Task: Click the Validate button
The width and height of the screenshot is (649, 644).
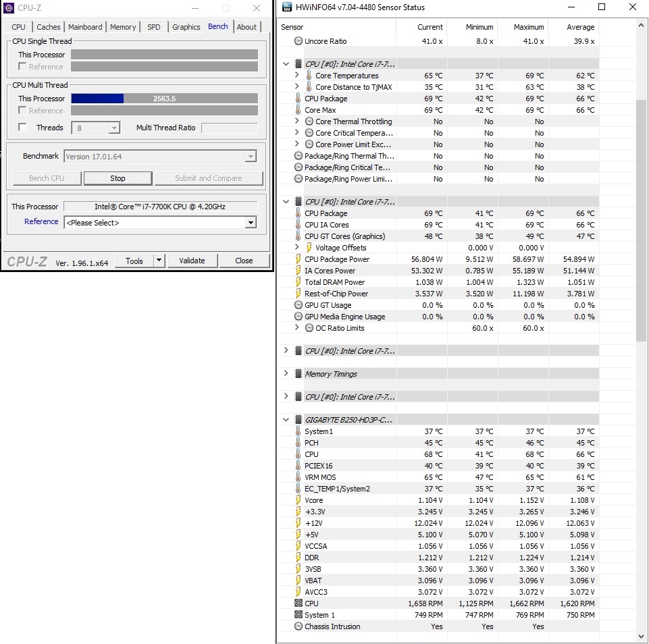Action: click(192, 261)
